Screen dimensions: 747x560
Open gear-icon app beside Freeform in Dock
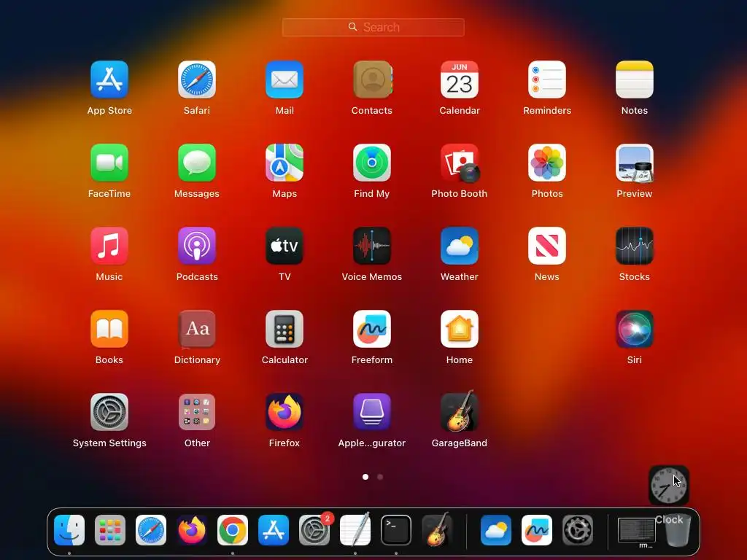point(578,530)
